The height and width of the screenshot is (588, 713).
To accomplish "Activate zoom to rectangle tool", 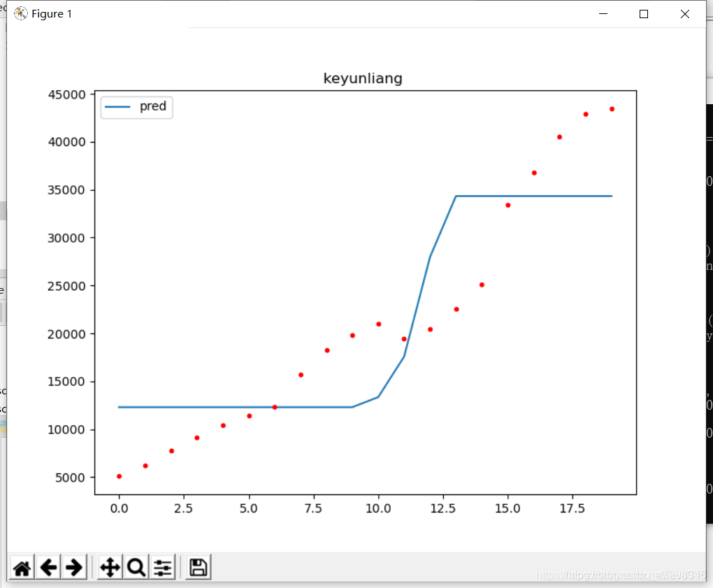I will pyautogui.click(x=136, y=567).
